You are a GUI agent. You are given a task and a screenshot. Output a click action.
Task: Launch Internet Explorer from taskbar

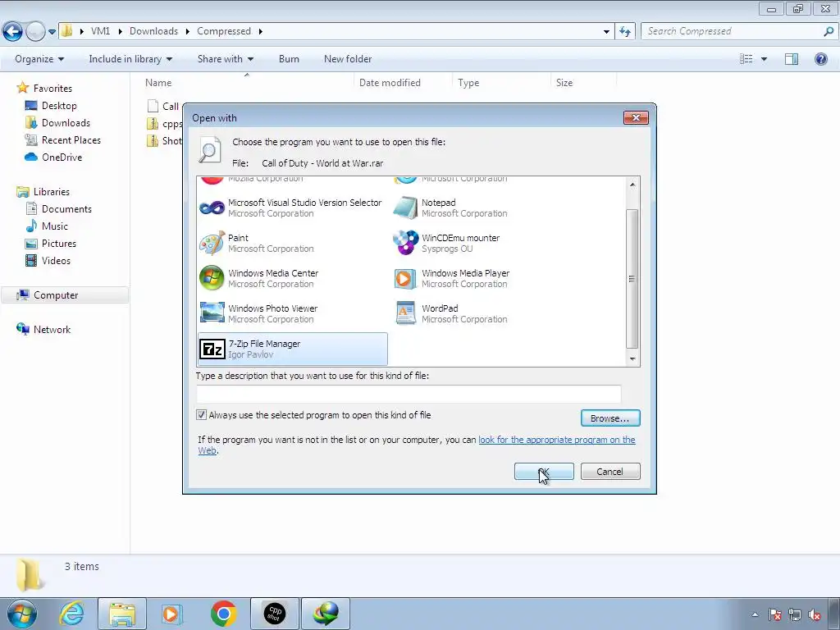pyautogui.click(x=71, y=614)
